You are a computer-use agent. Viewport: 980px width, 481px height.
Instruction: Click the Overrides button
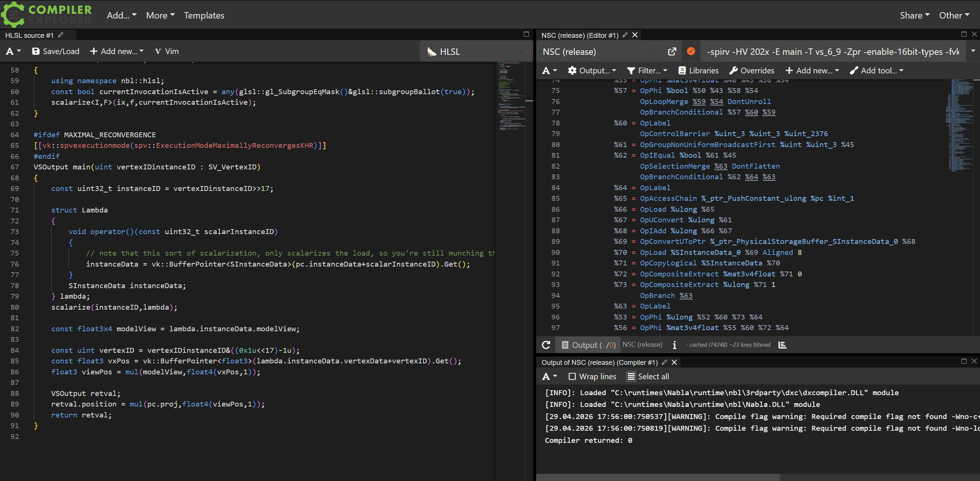[752, 70]
